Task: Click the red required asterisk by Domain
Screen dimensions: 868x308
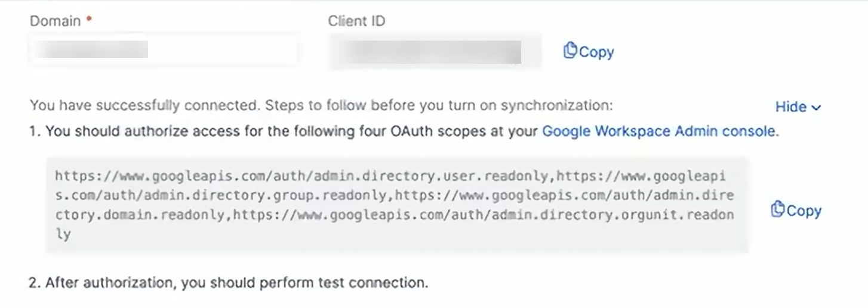Action: [89, 19]
